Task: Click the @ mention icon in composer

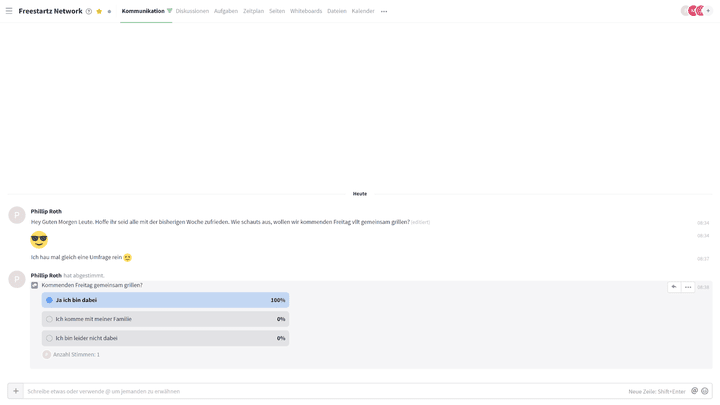Action: pos(694,391)
